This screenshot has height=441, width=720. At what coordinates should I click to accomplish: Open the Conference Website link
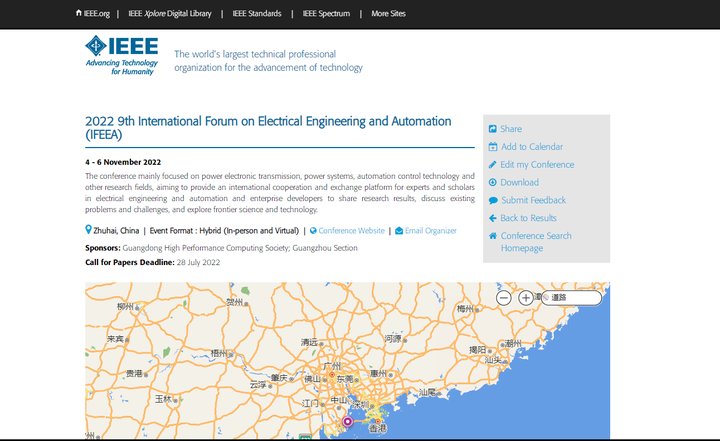tap(352, 231)
